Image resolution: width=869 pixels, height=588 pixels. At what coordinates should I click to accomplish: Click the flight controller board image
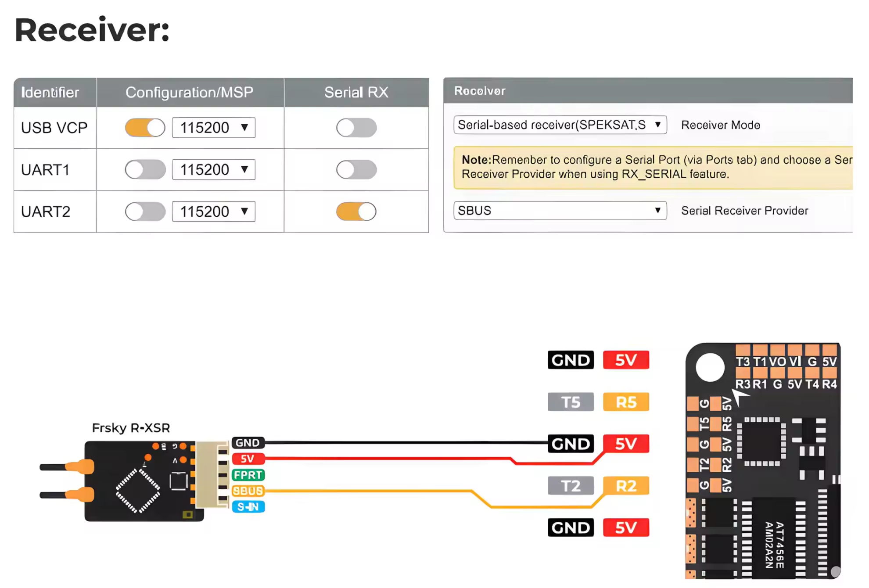[x=763, y=461]
